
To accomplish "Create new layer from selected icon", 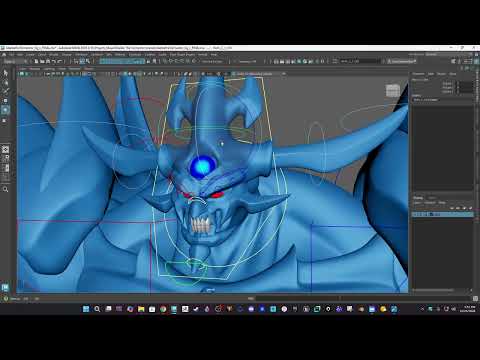I will (x=470, y=208).
